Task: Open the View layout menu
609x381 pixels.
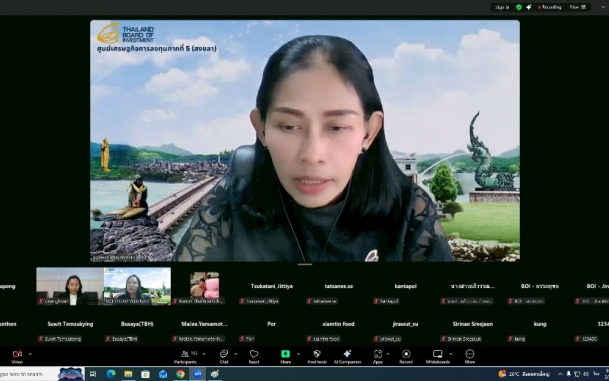Action: pos(578,7)
